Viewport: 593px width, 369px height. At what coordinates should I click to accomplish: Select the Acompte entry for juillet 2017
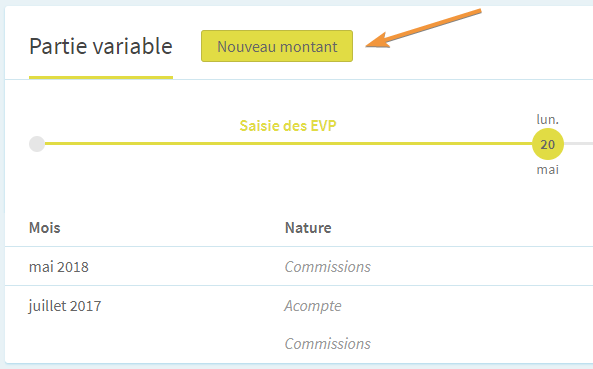[x=313, y=305]
